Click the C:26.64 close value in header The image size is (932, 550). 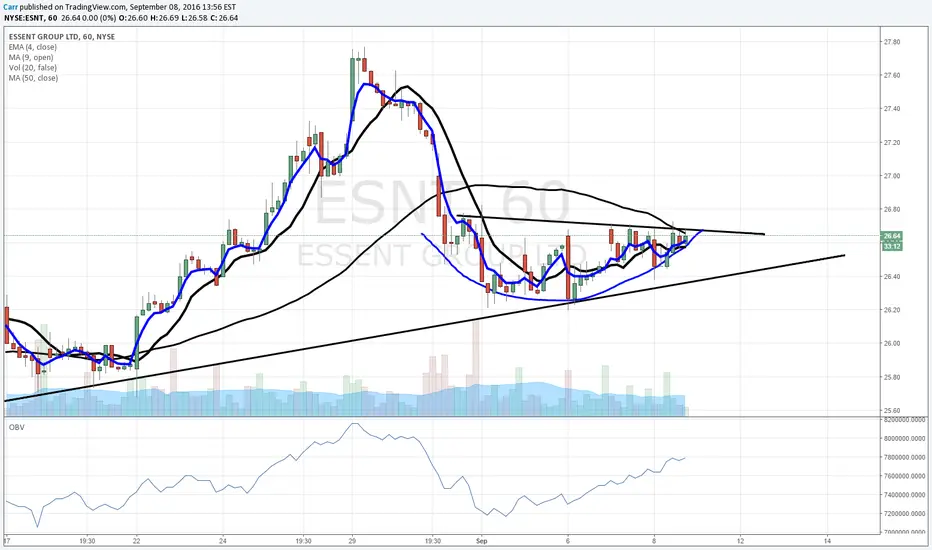224,18
